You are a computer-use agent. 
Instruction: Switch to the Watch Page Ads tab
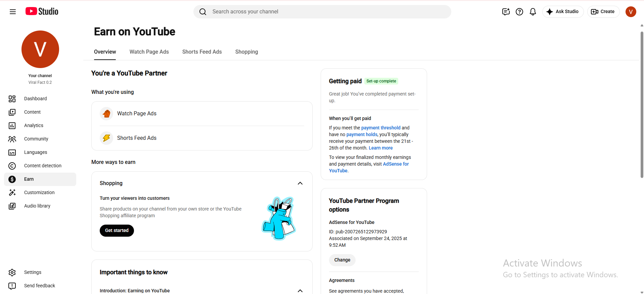(x=149, y=52)
